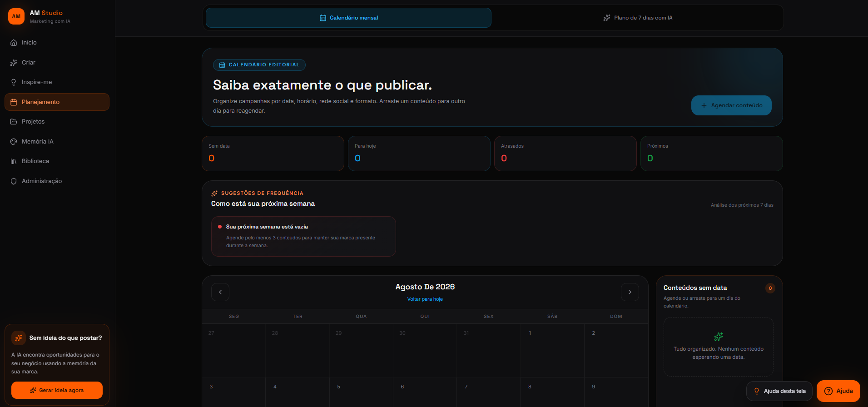Open Memória IA in the sidebar
This screenshot has width=868, height=407.
click(x=57, y=142)
